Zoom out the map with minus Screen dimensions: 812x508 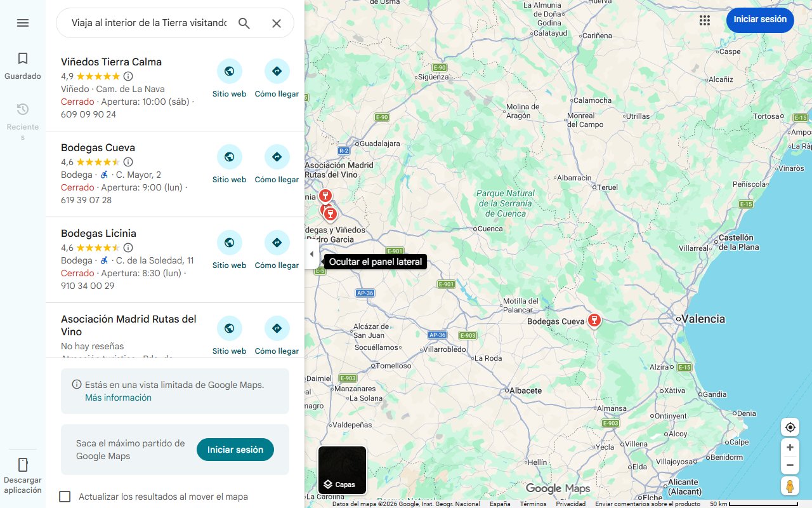(790, 465)
